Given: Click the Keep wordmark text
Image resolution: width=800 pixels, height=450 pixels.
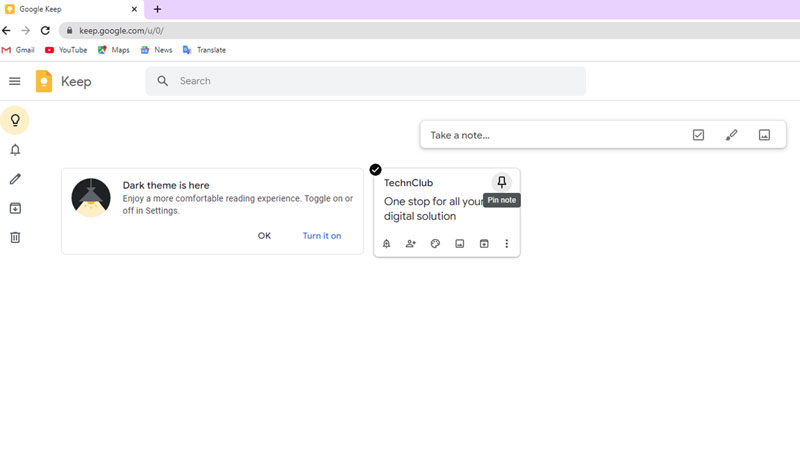Looking at the screenshot, I should (x=76, y=82).
